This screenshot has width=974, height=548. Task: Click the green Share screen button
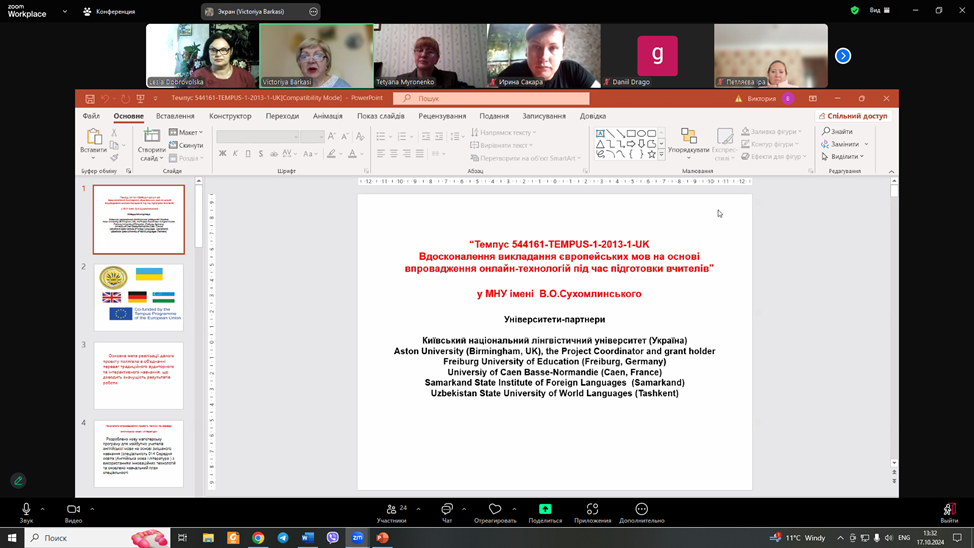click(545, 510)
